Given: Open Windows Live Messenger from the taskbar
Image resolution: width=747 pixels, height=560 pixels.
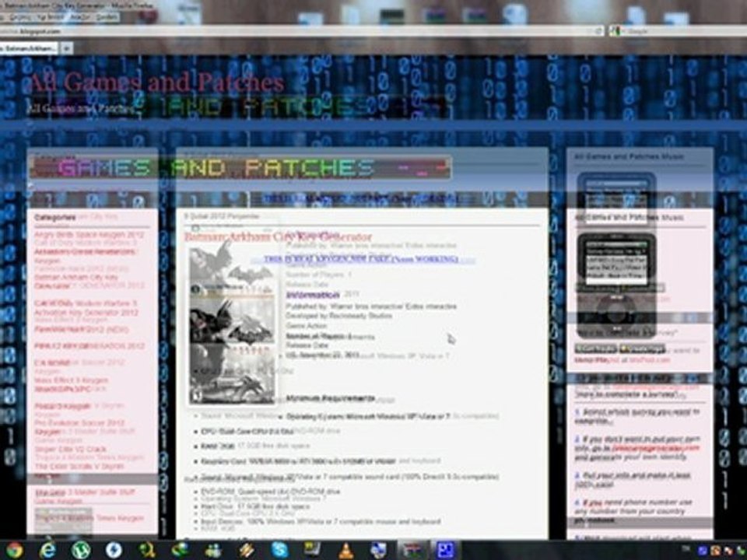Looking at the screenshot, I should [213, 551].
